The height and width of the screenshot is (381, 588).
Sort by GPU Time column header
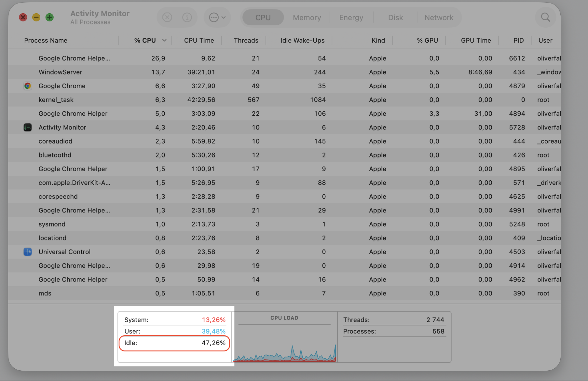[x=476, y=40]
